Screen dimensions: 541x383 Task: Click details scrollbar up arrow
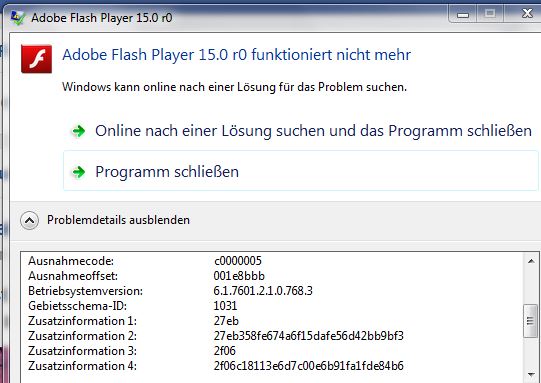531,261
